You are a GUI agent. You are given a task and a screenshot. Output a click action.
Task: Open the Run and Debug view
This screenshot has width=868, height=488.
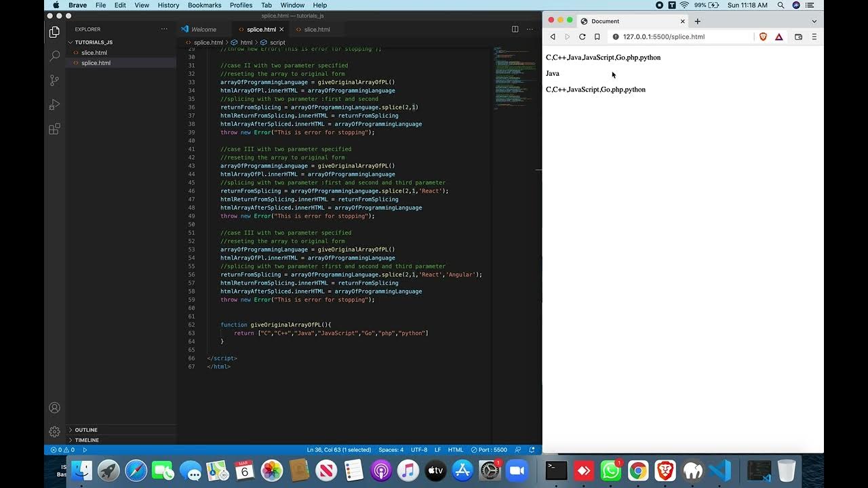[55, 104]
